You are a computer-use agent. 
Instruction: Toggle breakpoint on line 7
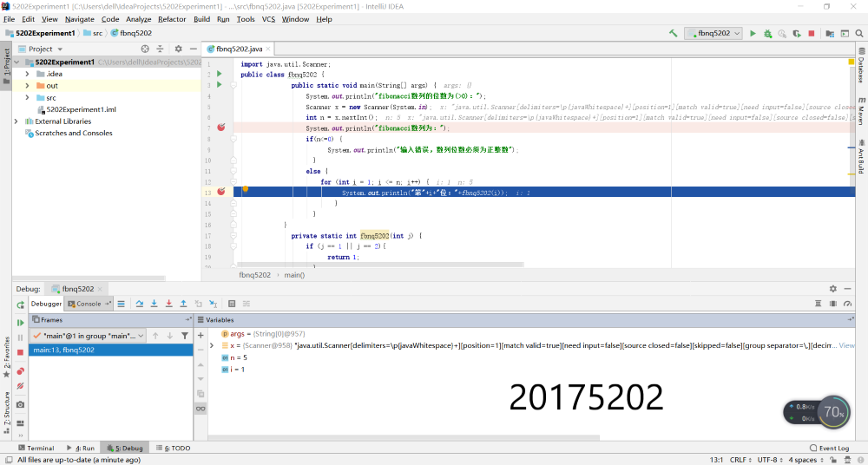220,128
